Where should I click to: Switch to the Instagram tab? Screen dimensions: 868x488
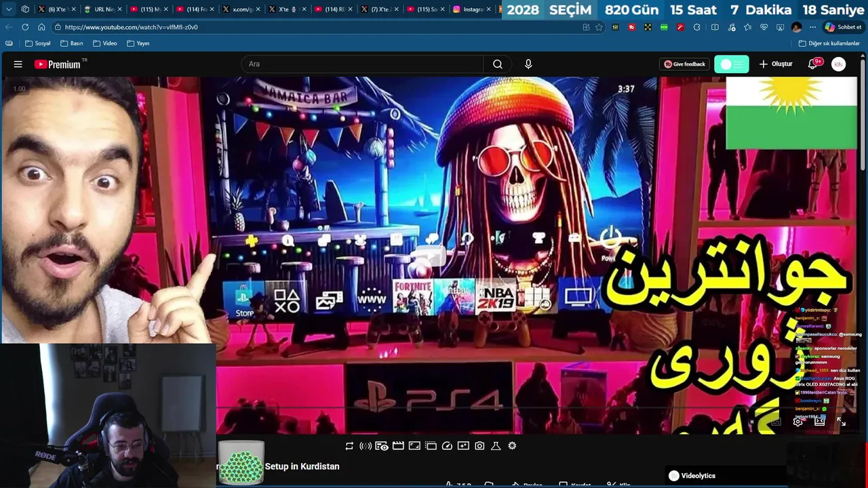pos(472,9)
